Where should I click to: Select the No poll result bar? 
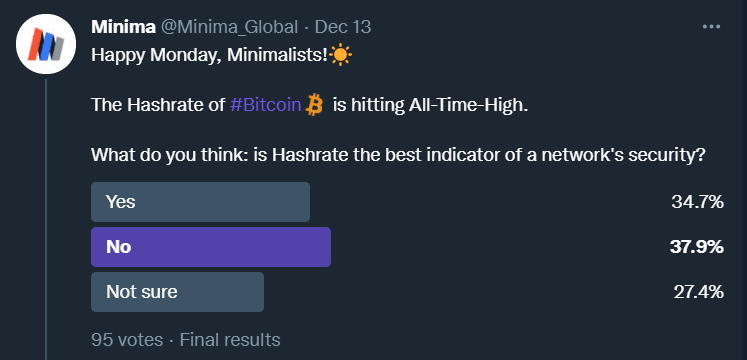click(x=211, y=247)
